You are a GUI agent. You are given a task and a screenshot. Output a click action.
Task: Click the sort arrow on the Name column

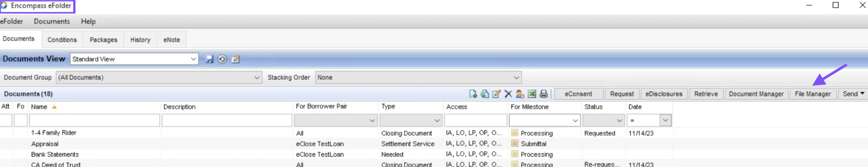click(54, 107)
